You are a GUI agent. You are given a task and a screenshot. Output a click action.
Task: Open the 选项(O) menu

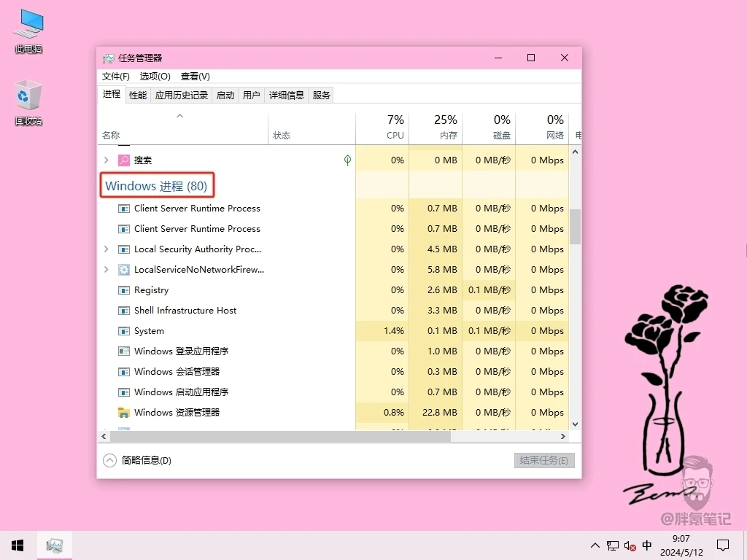pyautogui.click(x=155, y=76)
